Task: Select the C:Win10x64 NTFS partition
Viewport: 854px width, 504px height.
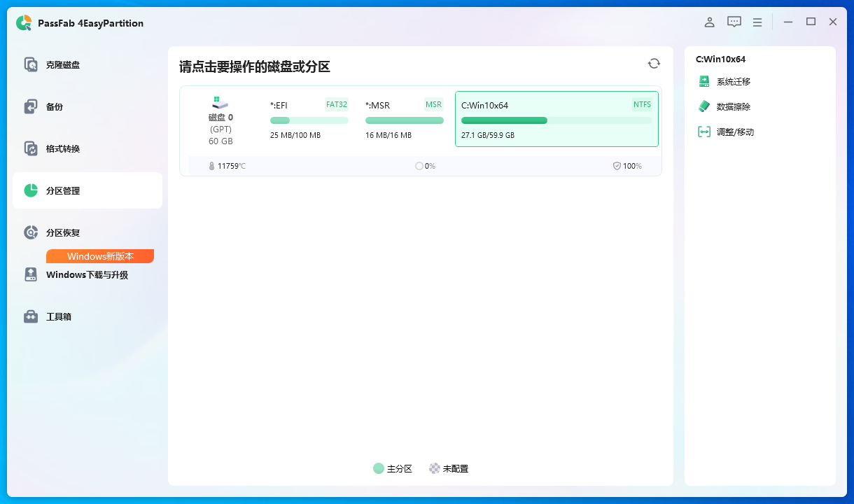Action: click(x=556, y=119)
